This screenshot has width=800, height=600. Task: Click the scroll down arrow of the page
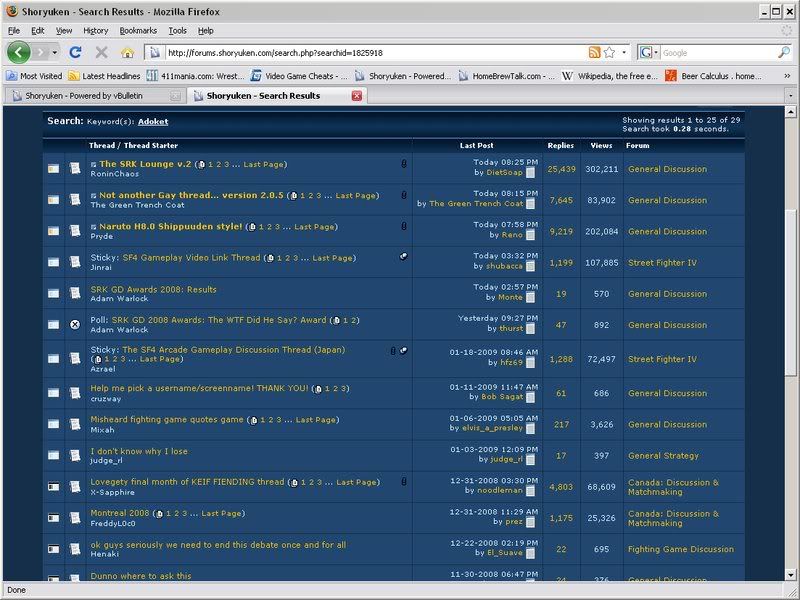coord(791,575)
